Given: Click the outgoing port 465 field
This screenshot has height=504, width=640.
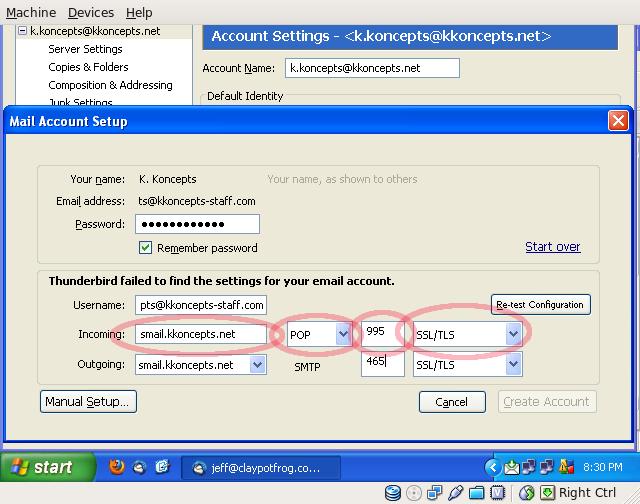Looking at the screenshot, I should [382, 364].
